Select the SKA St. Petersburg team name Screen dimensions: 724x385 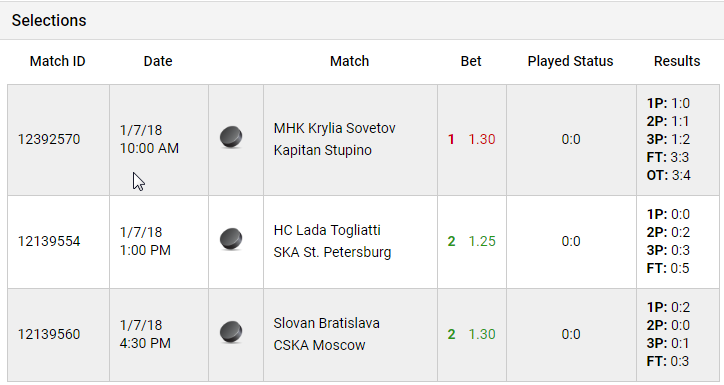point(332,253)
